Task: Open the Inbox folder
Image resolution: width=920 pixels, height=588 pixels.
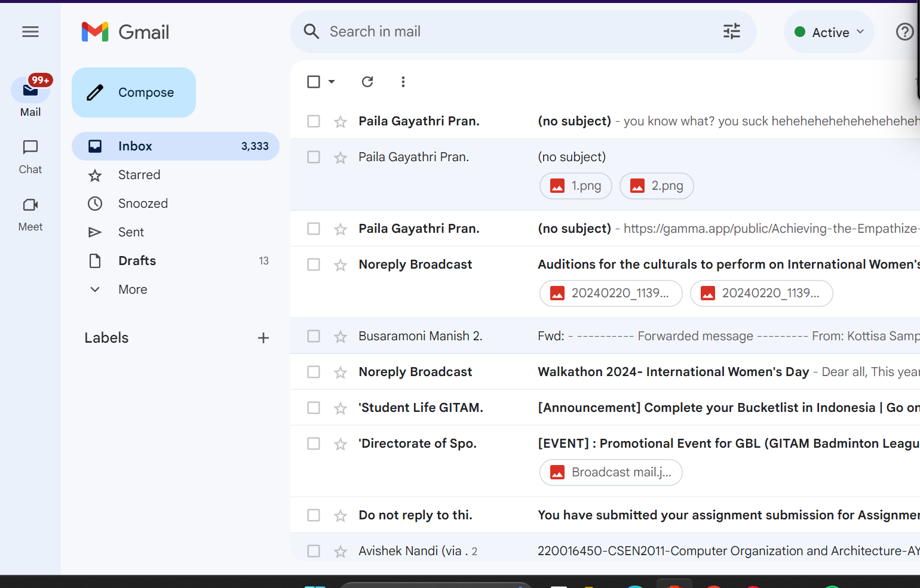Action: tap(176, 146)
